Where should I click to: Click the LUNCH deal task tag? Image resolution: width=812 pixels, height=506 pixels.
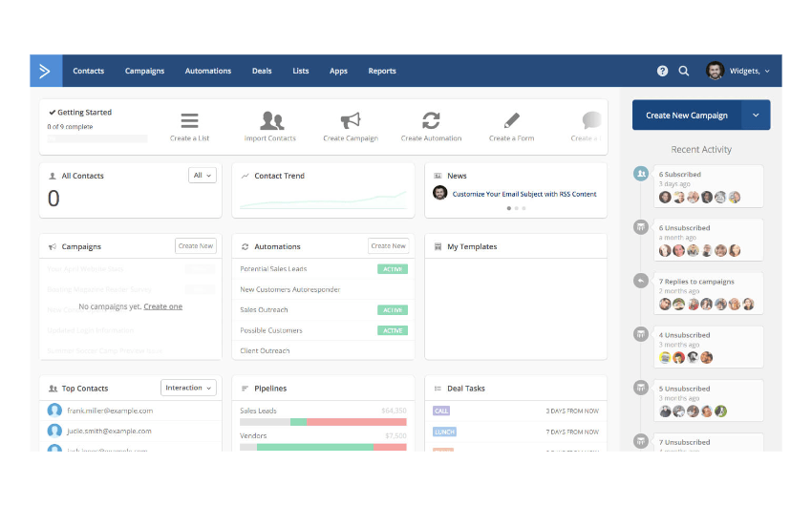tap(444, 432)
